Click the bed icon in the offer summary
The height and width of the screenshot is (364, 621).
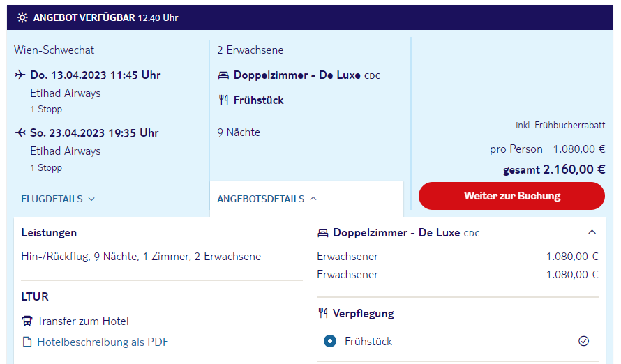[223, 75]
